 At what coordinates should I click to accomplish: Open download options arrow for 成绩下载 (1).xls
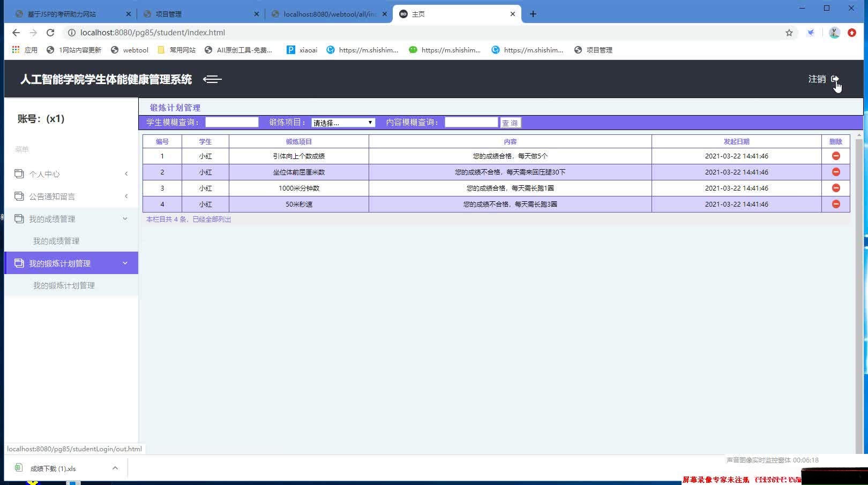[x=115, y=468]
